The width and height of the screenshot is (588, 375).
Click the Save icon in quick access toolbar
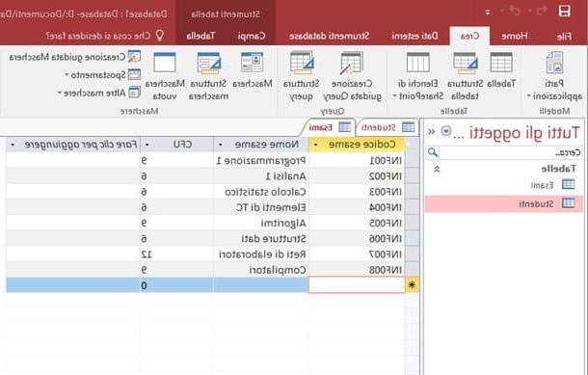564,12
